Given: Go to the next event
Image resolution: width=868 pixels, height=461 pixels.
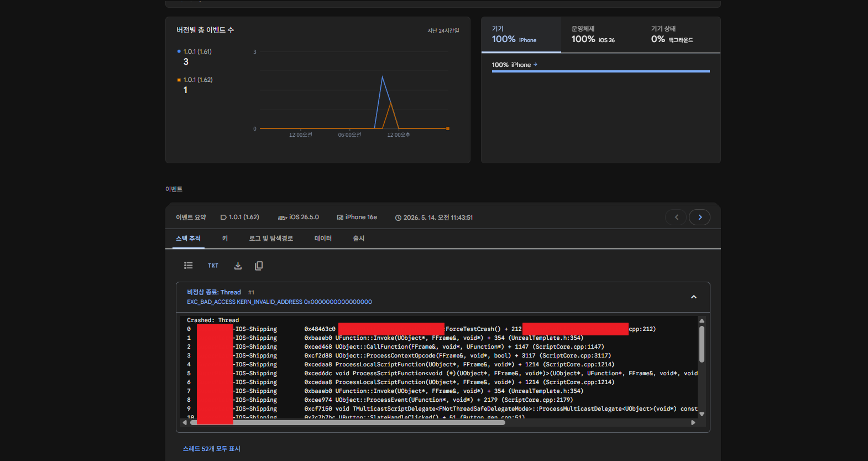Looking at the screenshot, I should (x=699, y=217).
